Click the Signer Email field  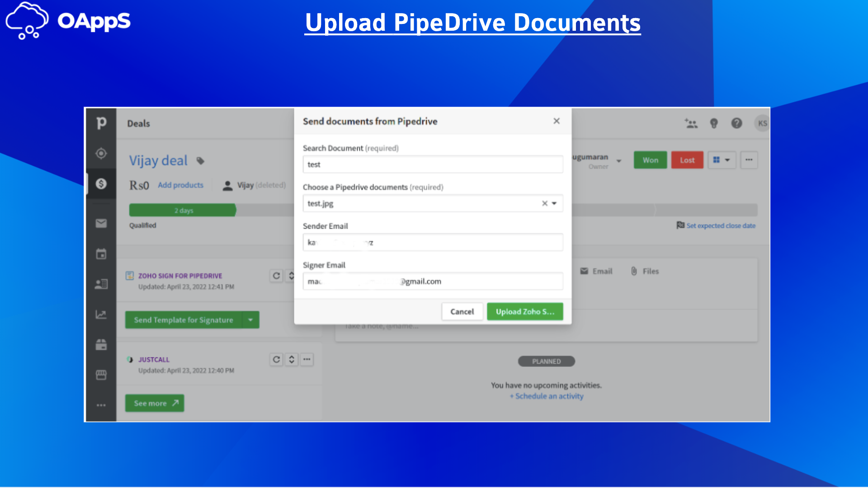click(x=433, y=282)
